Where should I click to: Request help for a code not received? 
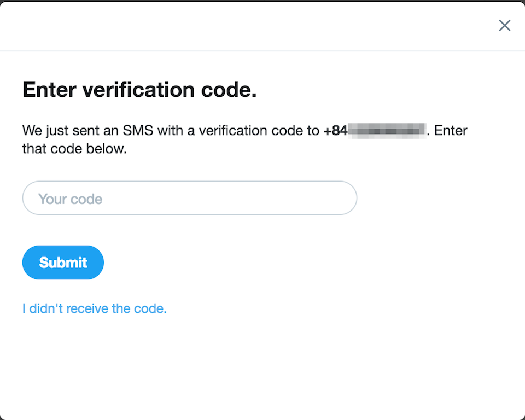95,308
